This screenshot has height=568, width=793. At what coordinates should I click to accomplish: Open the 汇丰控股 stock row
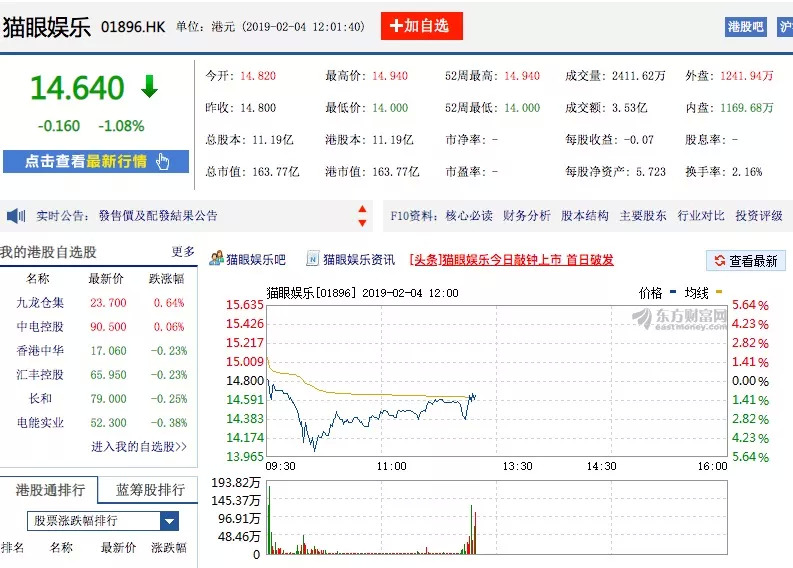point(99,375)
